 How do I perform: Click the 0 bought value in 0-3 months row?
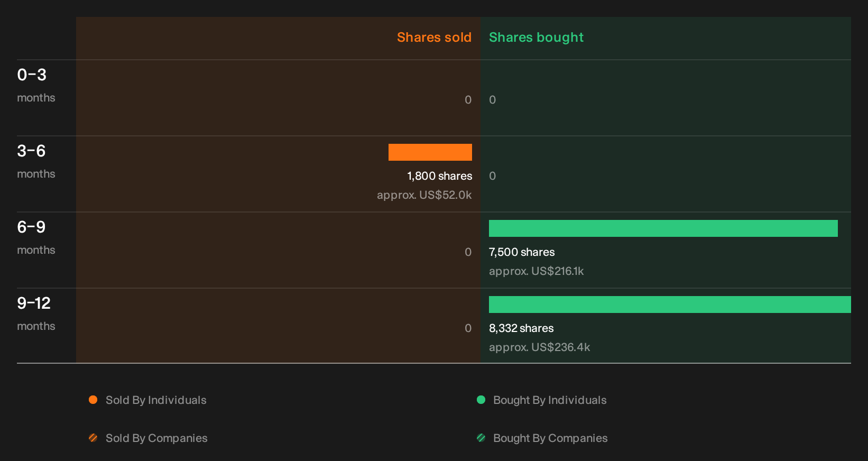[493, 100]
